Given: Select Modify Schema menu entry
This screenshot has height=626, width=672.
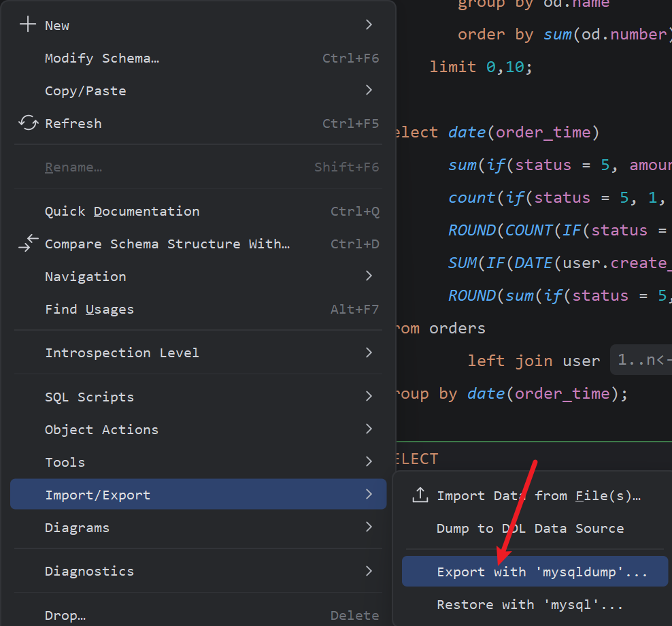Looking at the screenshot, I should point(199,58).
